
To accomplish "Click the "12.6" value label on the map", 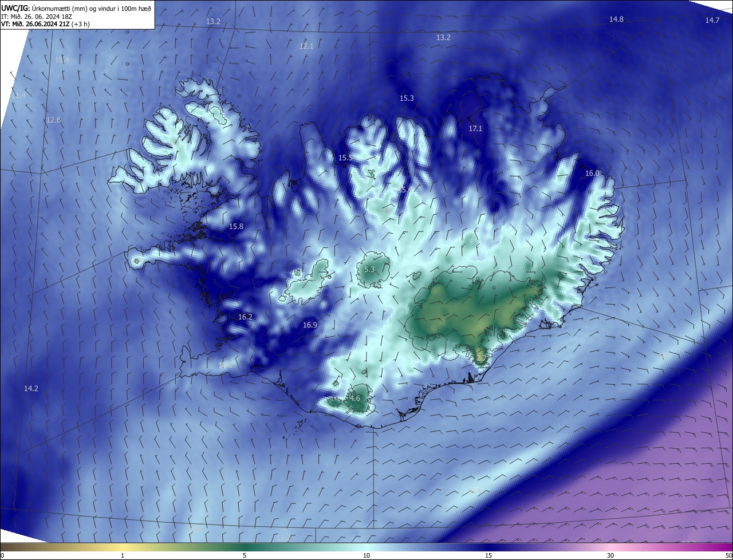I will [53, 120].
